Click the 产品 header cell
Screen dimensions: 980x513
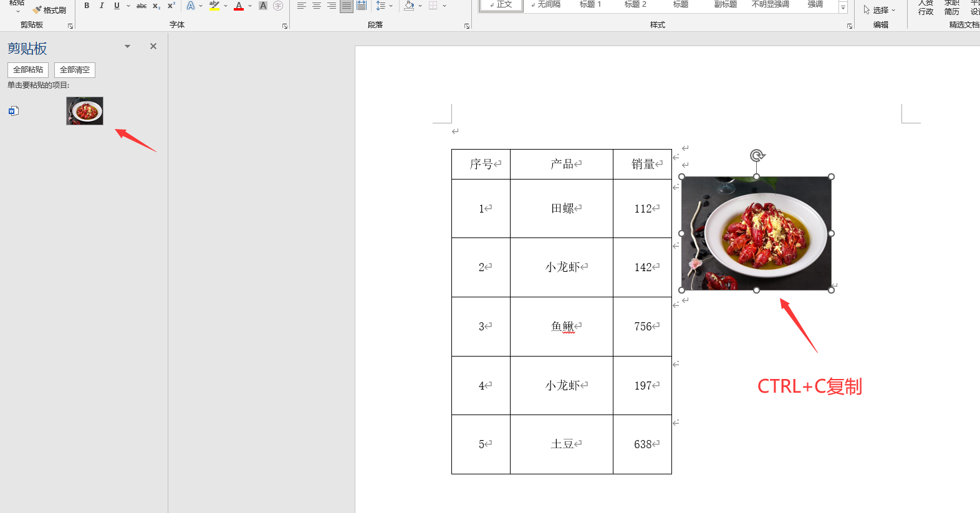562,165
